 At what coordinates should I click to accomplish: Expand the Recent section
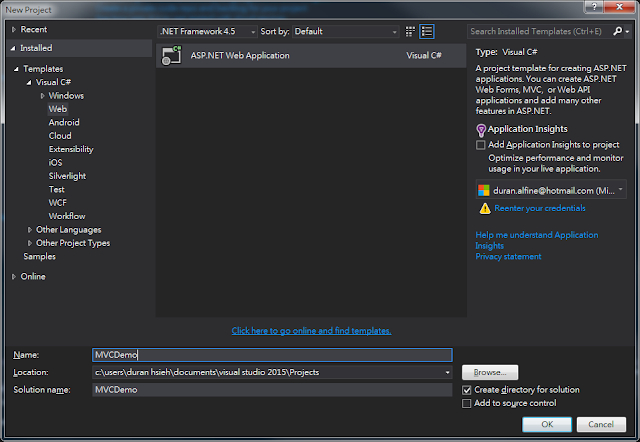(x=13, y=29)
